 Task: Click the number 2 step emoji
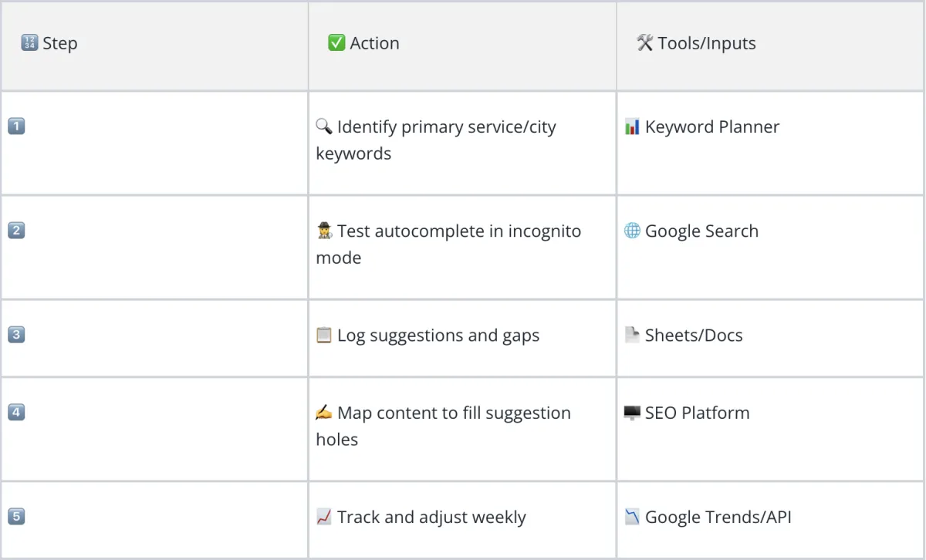coord(16,230)
